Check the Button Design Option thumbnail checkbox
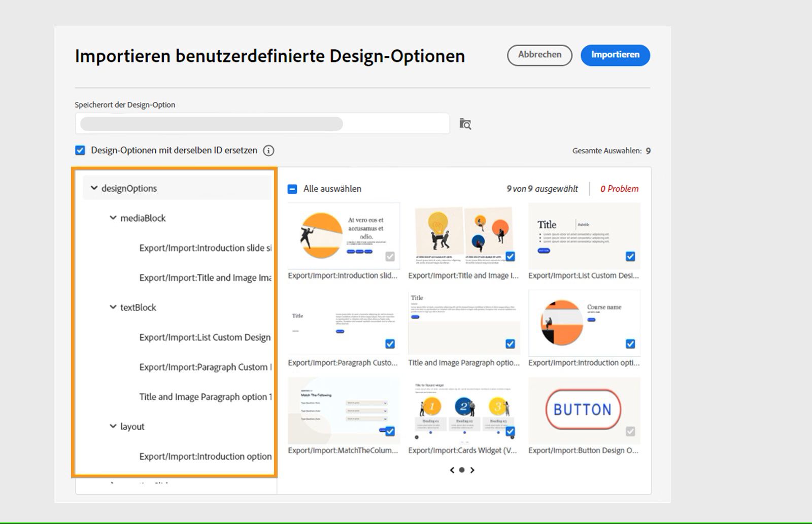Viewport: 812px width, 524px height. pos(630,431)
